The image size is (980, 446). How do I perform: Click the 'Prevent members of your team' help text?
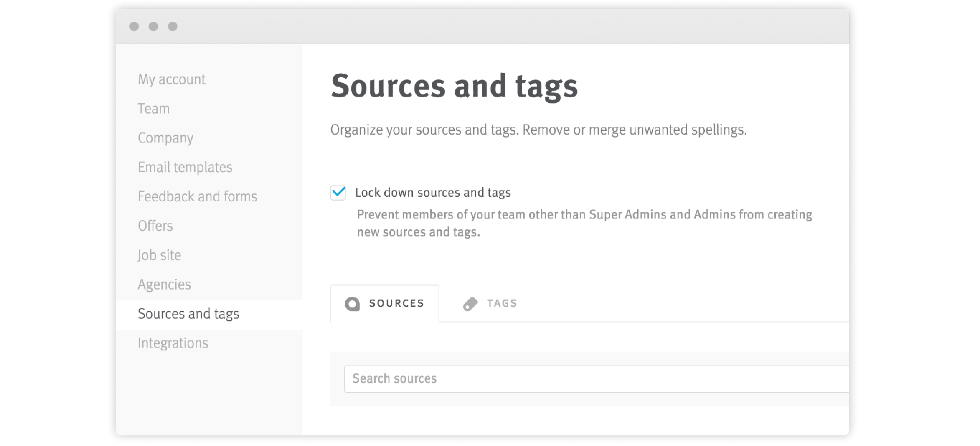click(585, 223)
